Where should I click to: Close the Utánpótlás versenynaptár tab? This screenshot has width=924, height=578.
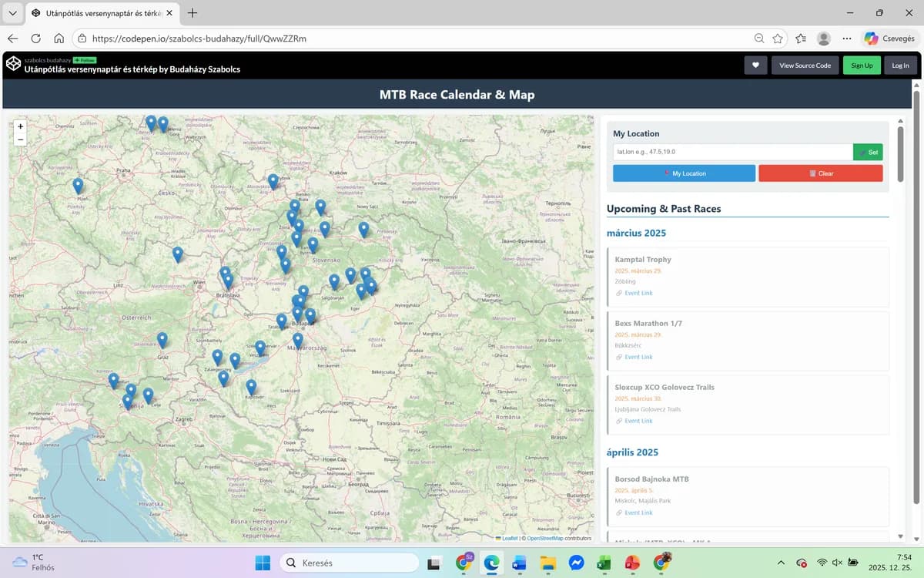(x=169, y=13)
